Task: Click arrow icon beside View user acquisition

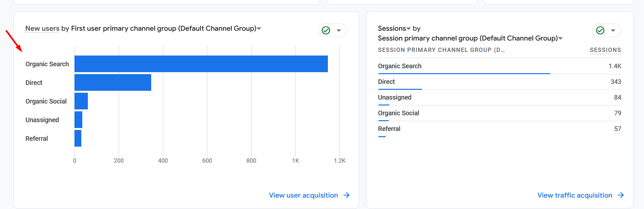Action: pos(346,195)
